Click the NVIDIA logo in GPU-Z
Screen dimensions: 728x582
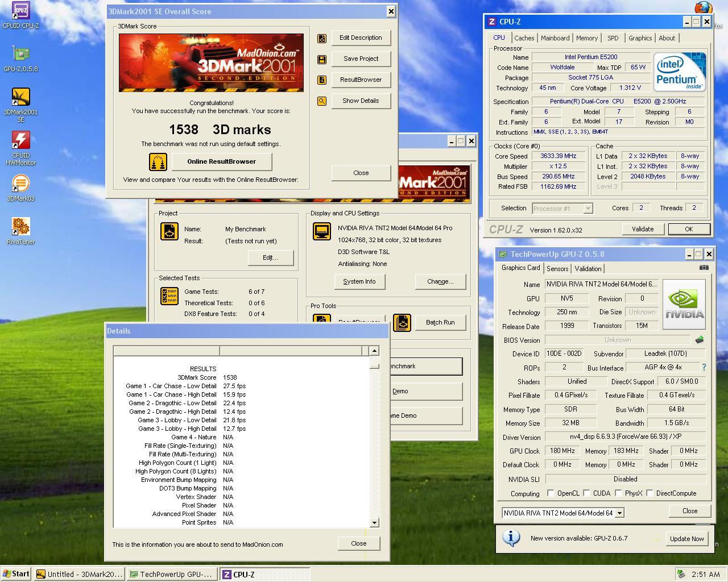[684, 304]
